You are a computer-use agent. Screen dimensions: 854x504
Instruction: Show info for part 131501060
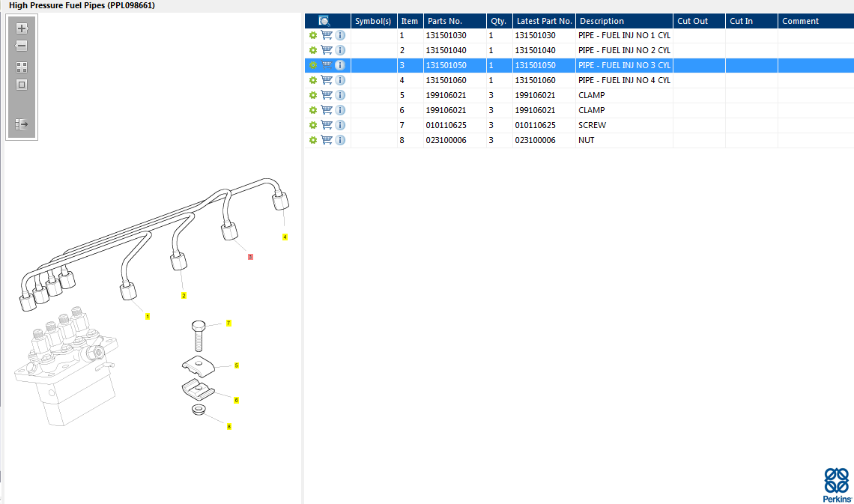(340, 80)
